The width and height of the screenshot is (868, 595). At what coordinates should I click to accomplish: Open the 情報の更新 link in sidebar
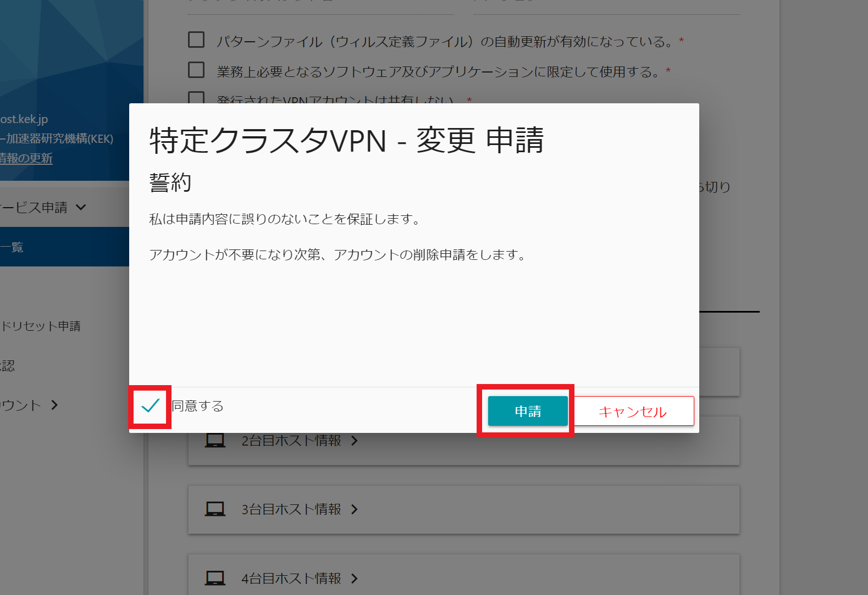26,158
